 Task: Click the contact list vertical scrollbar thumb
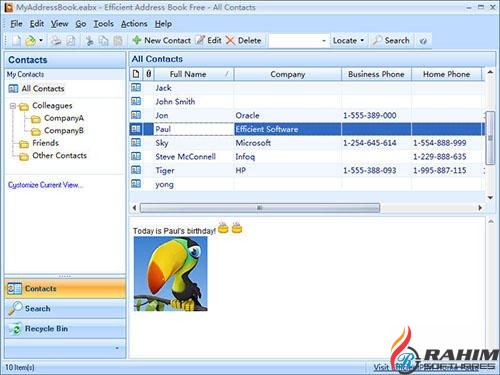[x=490, y=138]
